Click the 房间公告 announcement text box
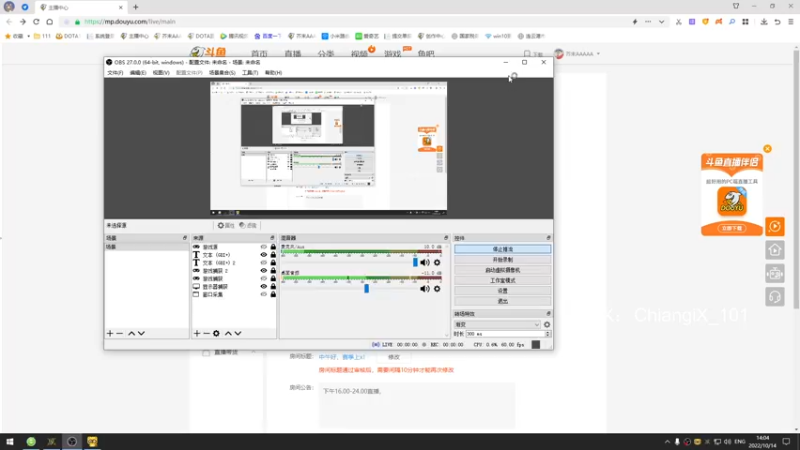This screenshot has width=800, height=450. tap(417, 405)
